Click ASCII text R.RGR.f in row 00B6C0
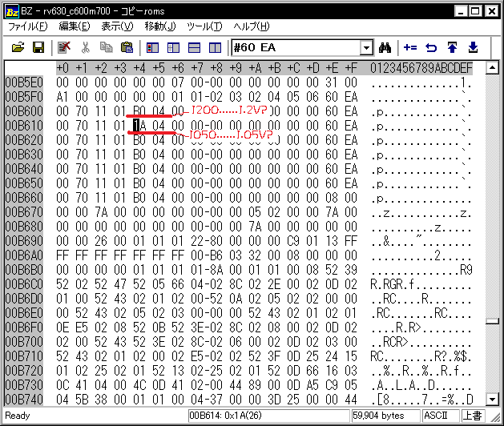Screen dimensions: 504x426 tap(393, 284)
